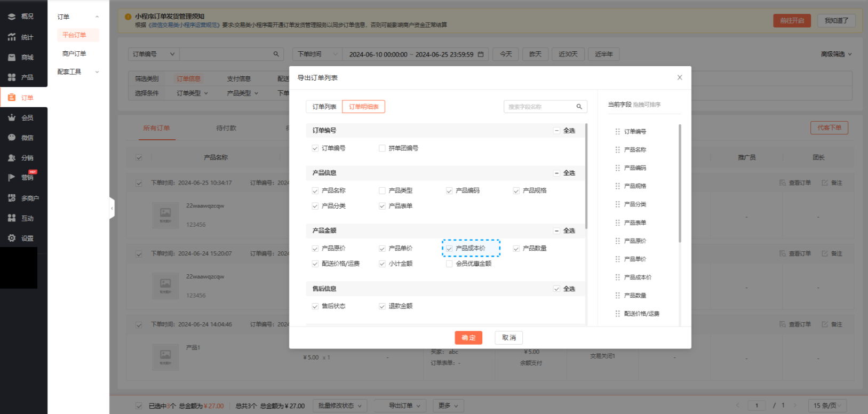Click the current fields list scrollbar

pos(680,183)
